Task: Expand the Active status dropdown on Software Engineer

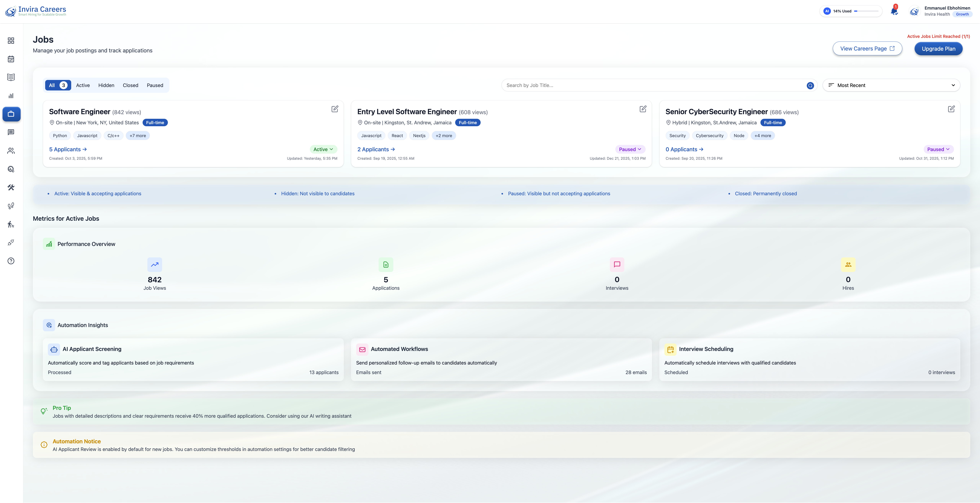Action: tap(323, 149)
